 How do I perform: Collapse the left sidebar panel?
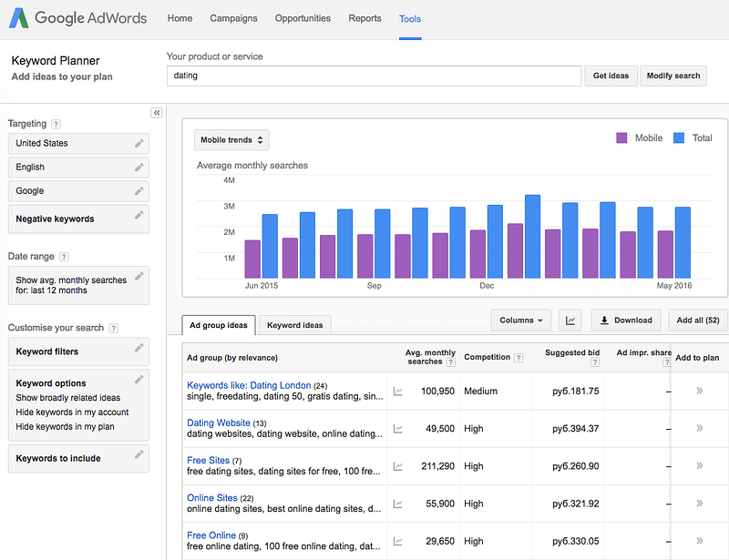(156, 112)
